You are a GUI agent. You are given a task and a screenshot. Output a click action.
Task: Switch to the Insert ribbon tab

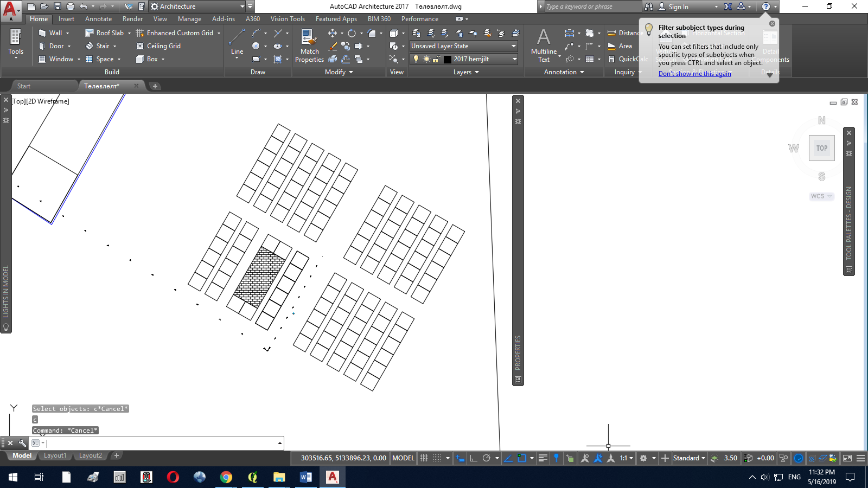click(66, 19)
